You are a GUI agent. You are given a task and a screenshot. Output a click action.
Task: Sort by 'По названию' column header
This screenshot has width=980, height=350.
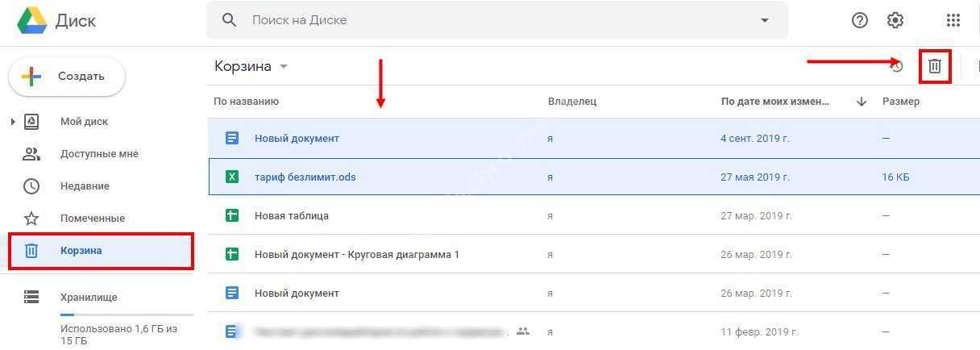click(x=246, y=102)
